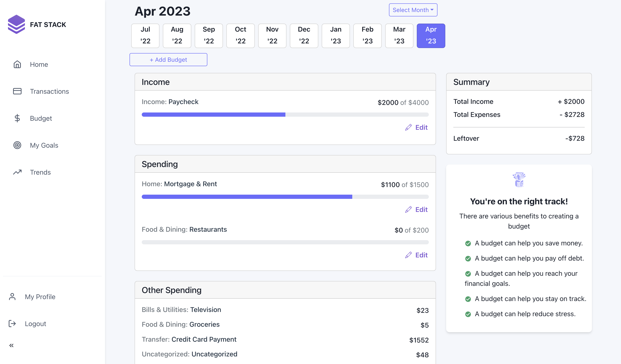Click the Credit Card Payment spending row

(285, 340)
